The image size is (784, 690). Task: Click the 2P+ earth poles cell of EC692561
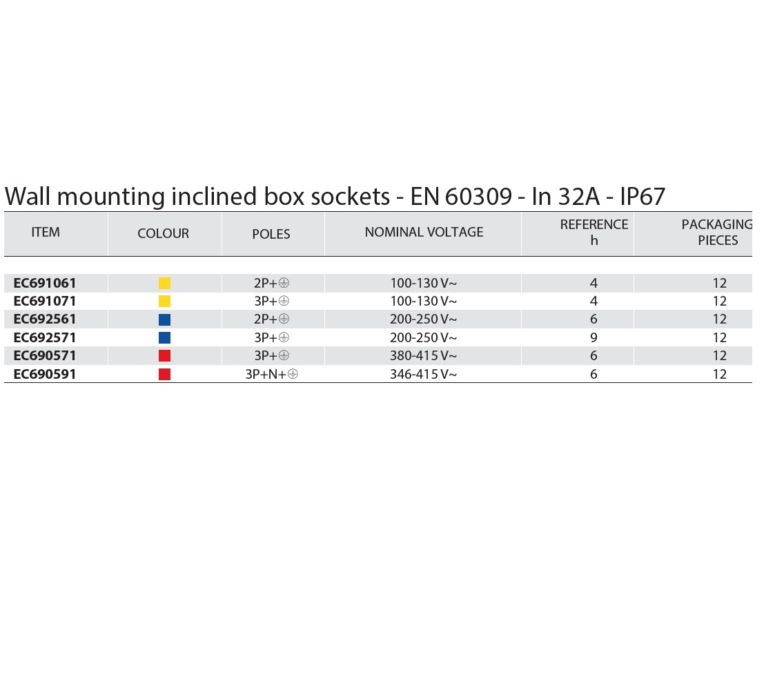(271, 319)
